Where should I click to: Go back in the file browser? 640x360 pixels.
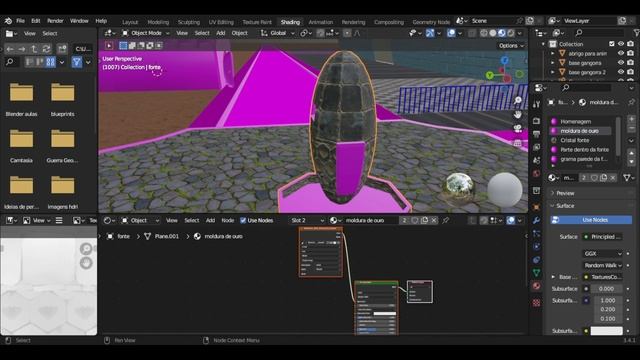click(10, 49)
